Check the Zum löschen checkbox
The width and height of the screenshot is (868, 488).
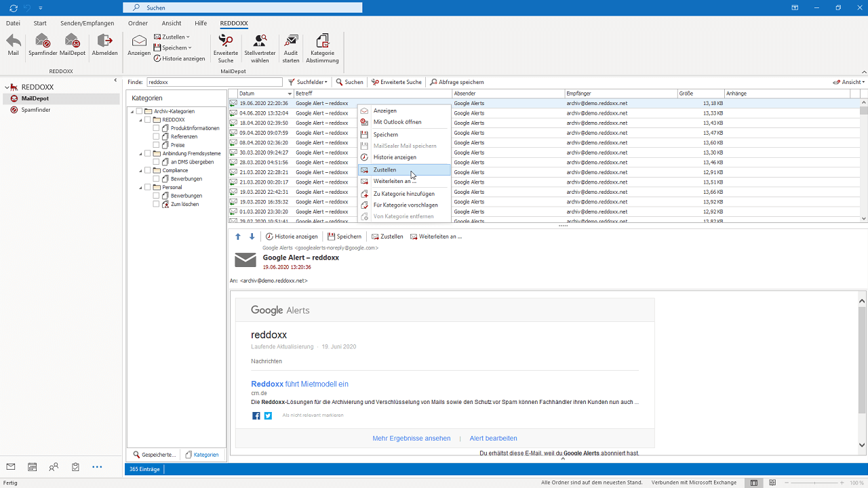157,204
